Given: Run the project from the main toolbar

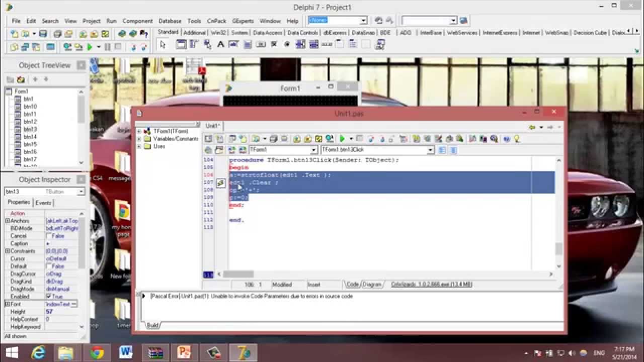Looking at the screenshot, I should tap(90, 47).
